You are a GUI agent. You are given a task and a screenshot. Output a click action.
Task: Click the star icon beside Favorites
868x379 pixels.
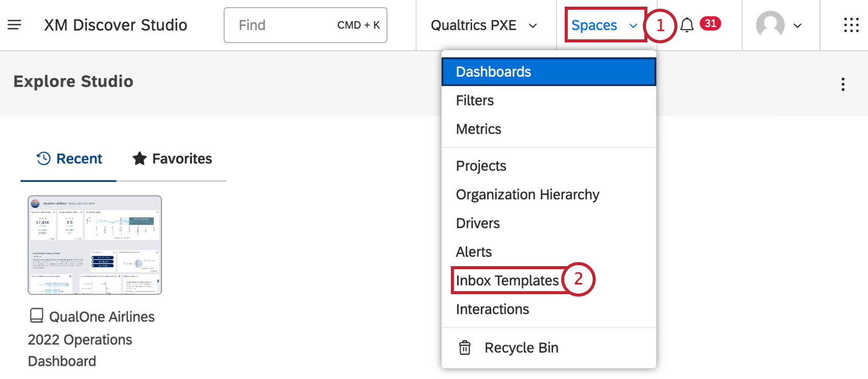coord(139,159)
